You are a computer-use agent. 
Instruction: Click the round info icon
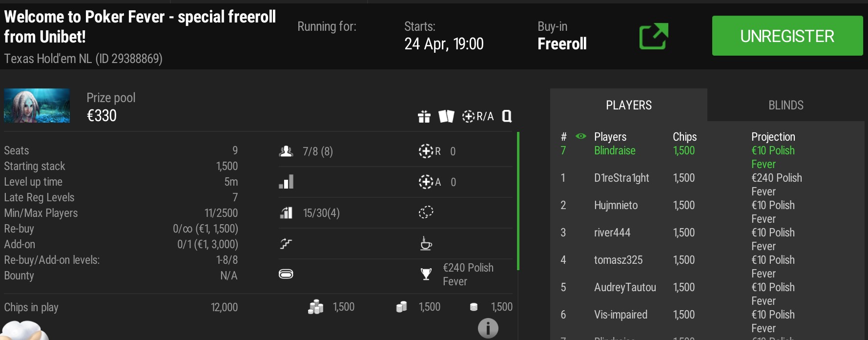pos(488,328)
